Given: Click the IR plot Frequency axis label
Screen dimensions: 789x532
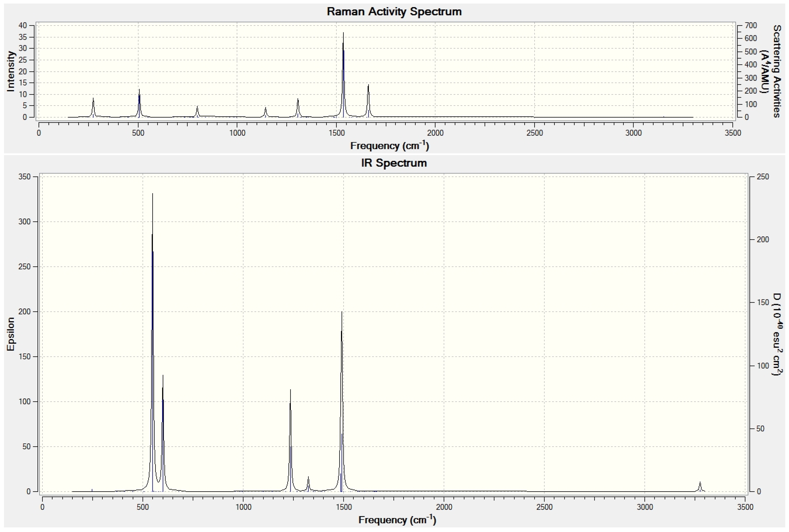Looking at the screenshot, I should click(x=397, y=520).
